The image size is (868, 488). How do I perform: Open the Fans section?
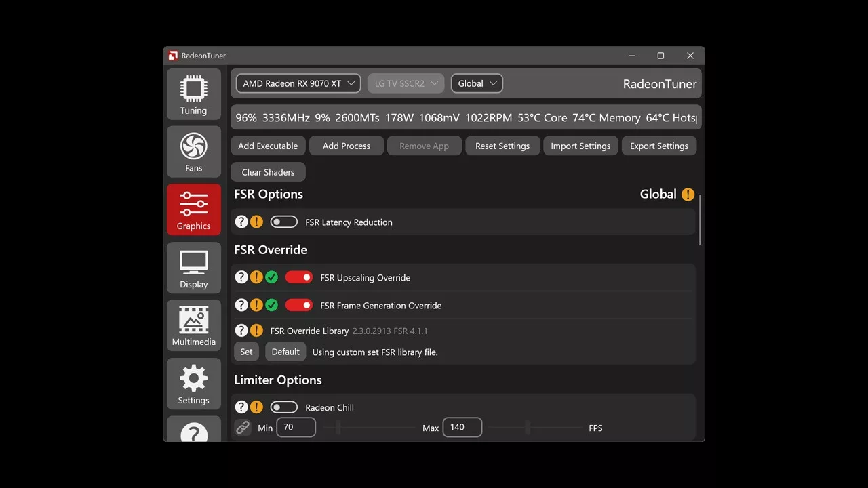click(194, 152)
